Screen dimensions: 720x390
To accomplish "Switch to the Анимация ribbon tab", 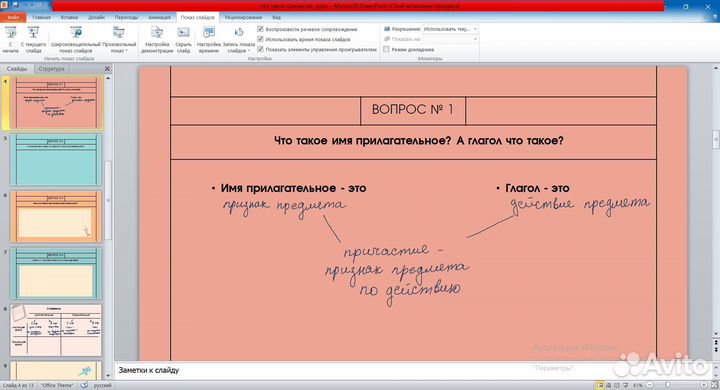I will click(x=159, y=17).
